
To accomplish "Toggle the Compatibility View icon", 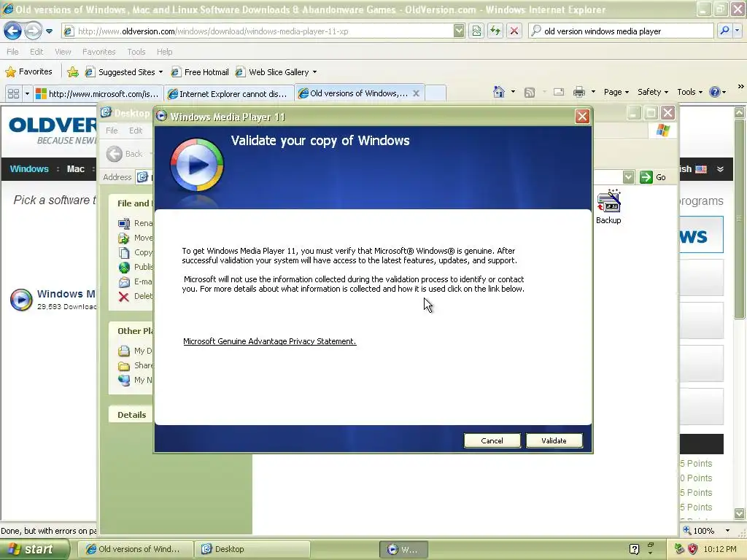I will [x=476, y=31].
